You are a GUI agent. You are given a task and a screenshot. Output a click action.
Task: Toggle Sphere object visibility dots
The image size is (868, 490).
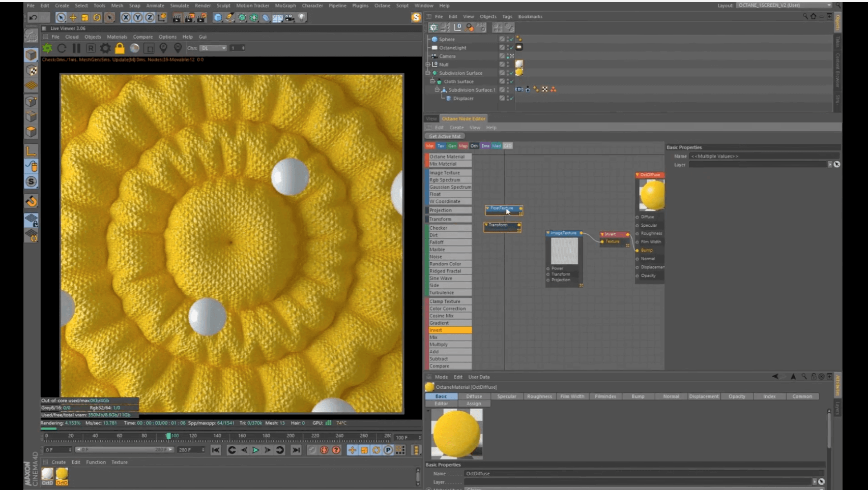click(508, 39)
